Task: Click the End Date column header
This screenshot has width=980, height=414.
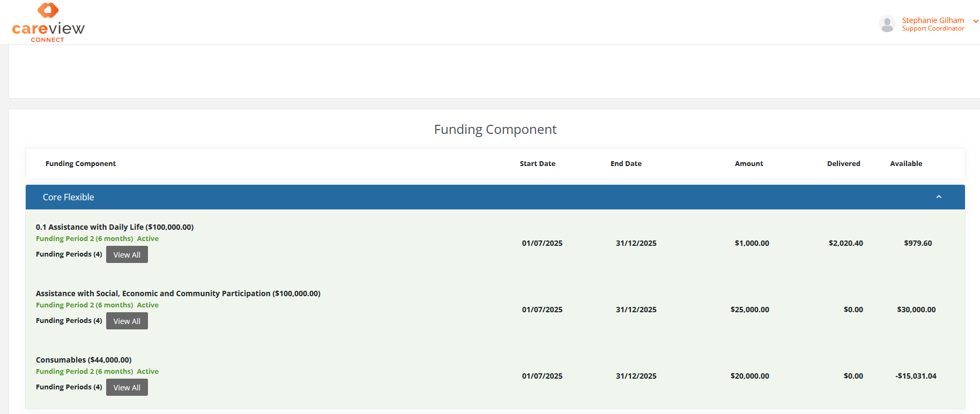Action: click(626, 163)
